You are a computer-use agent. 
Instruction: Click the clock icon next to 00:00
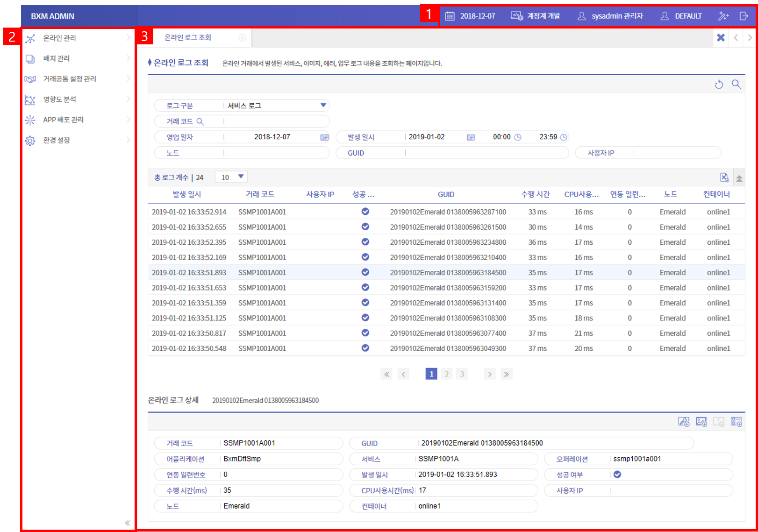518,137
